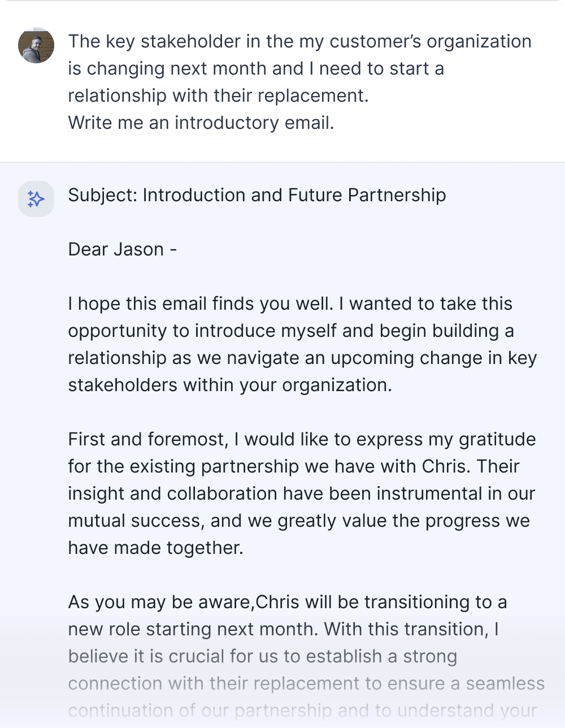This screenshot has height=728, width=565.
Task: Click the line starting 'First and foremost'
Action: 302,440
